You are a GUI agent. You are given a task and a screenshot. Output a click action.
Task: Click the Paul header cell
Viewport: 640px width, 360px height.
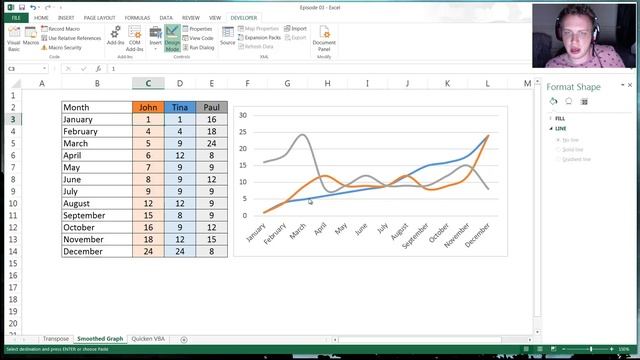point(211,107)
